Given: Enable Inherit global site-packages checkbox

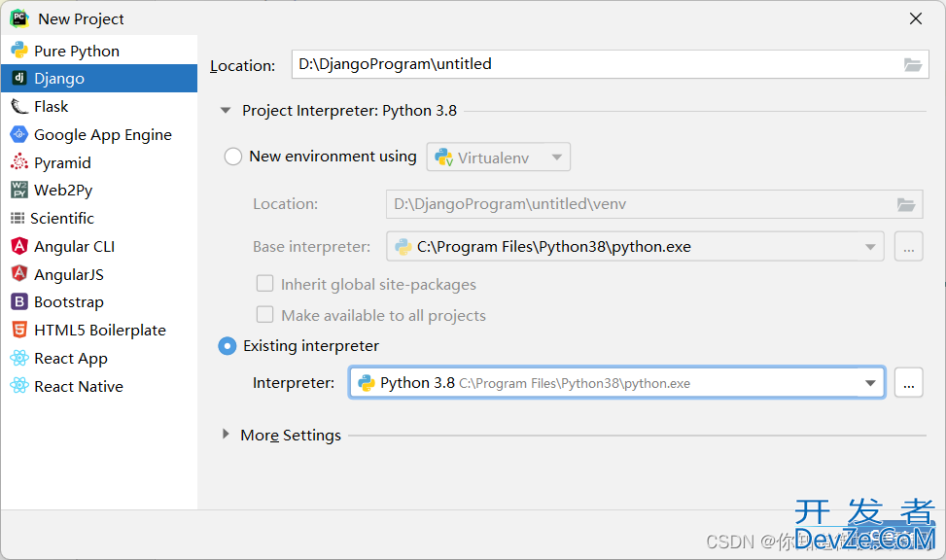Looking at the screenshot, I should coord(264,284).
